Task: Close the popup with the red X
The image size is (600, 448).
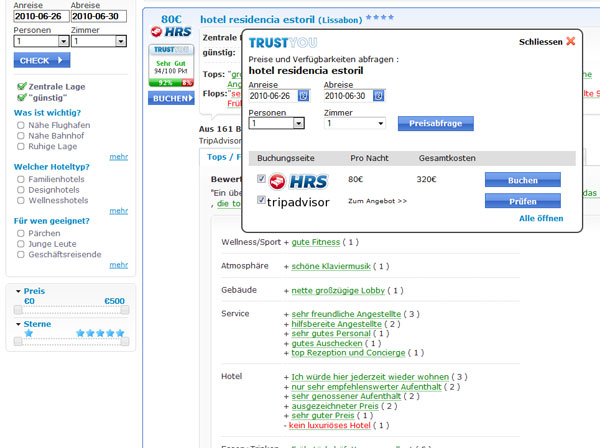Action: pos(571,41)
